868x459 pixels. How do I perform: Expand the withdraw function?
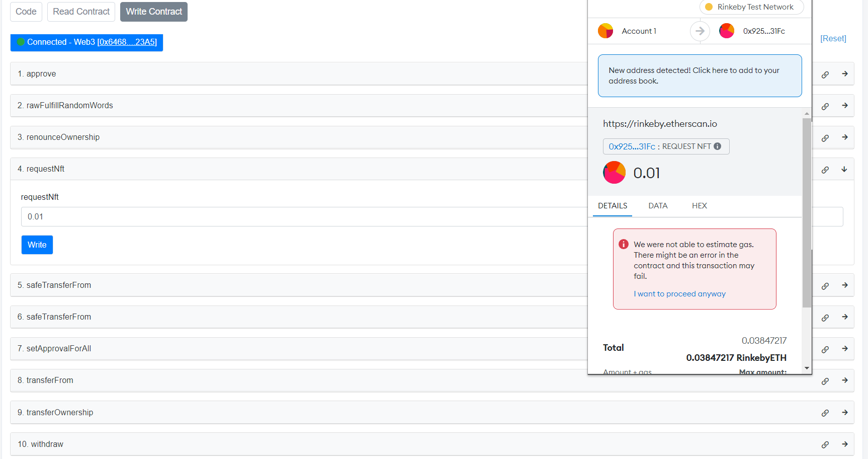click(845, 444)
